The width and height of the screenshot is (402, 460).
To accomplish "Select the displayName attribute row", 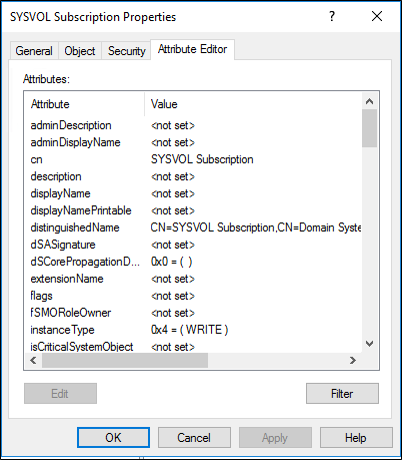I will [x=194, y=193].
